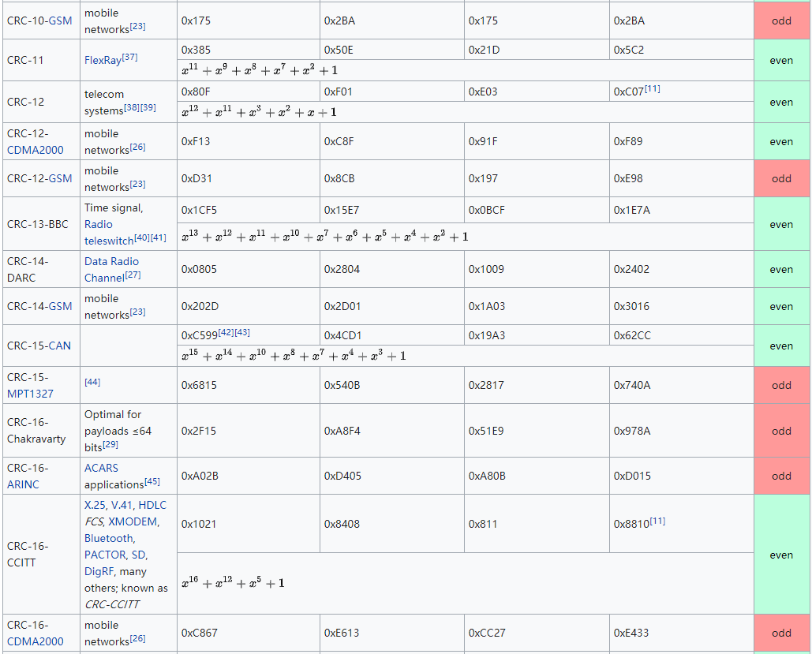Open citation [37] next to FlexRay

129,58
